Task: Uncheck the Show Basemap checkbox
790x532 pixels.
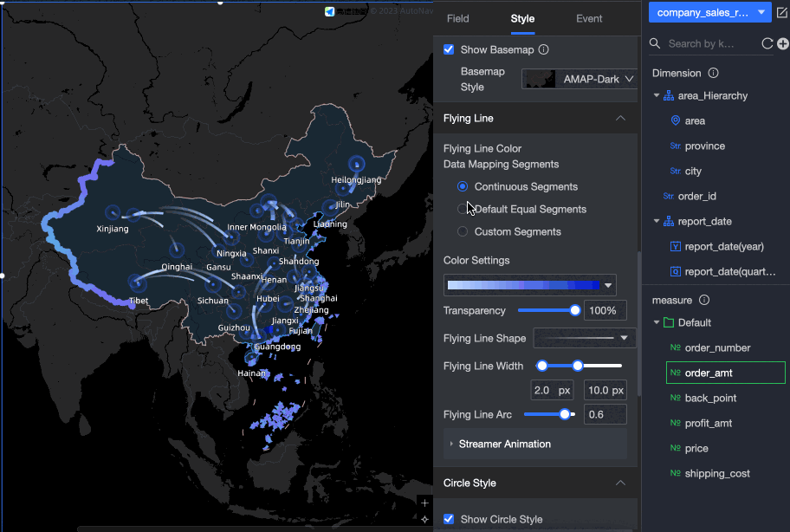Action: coord(449,49)
